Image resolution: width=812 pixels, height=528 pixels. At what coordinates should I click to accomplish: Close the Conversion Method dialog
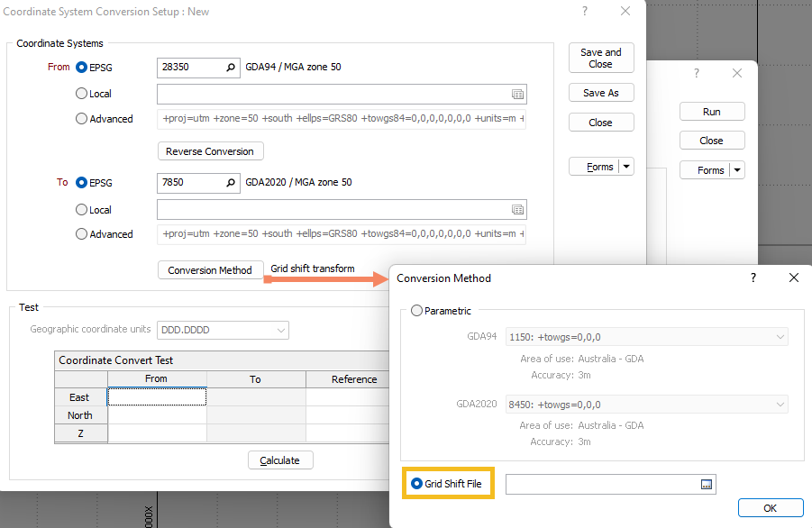[794, 278]
